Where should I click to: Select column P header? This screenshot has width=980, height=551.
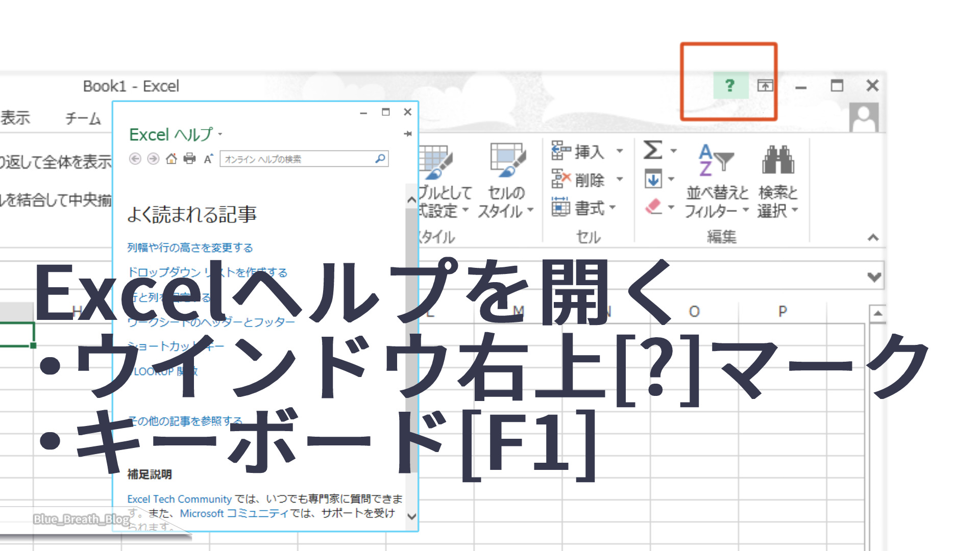782,311
